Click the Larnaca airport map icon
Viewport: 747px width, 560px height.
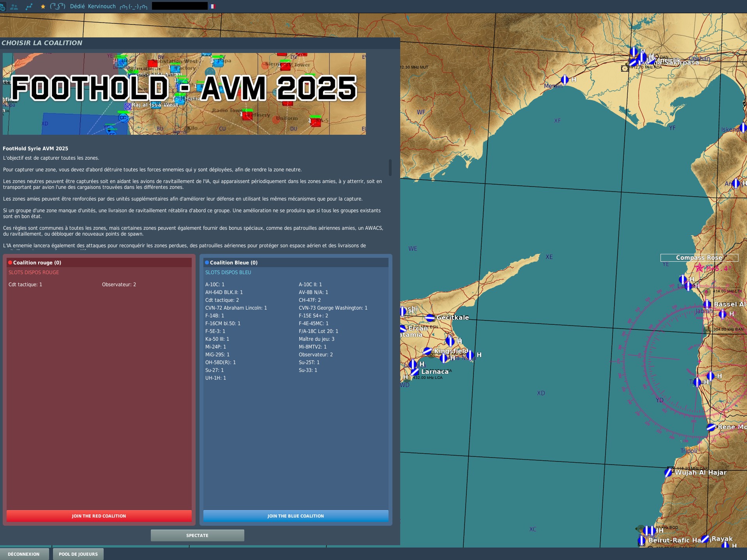point(415,372)
